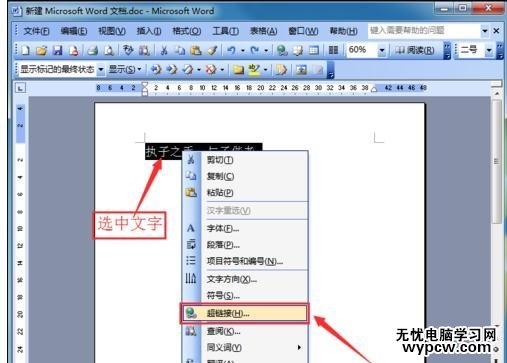Select the Format Painter brush icon
The width and height of the screenshot is (507, 363).
coord(212,50)
